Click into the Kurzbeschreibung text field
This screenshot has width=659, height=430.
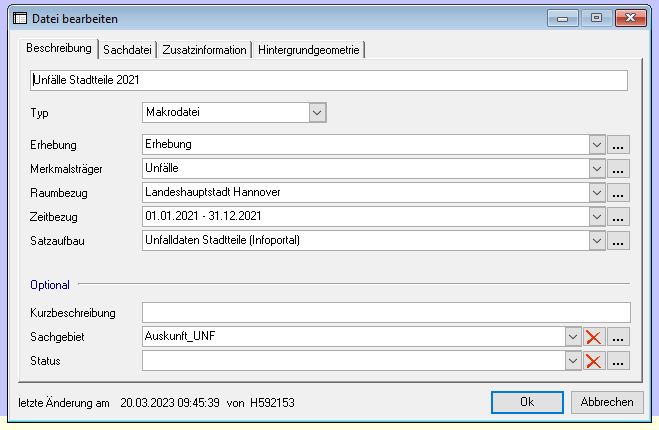pyautogui.click(x=385, y=313)
